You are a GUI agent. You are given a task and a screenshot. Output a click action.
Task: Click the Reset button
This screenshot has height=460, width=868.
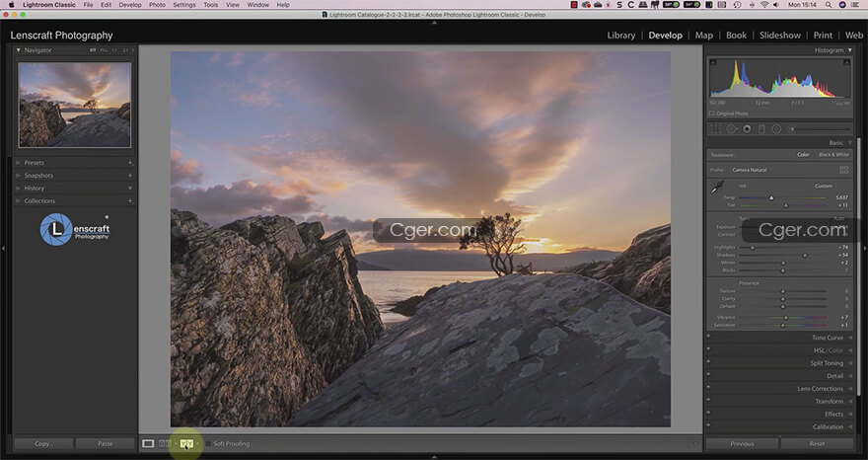pyautogui.click(x=817, y=444)
